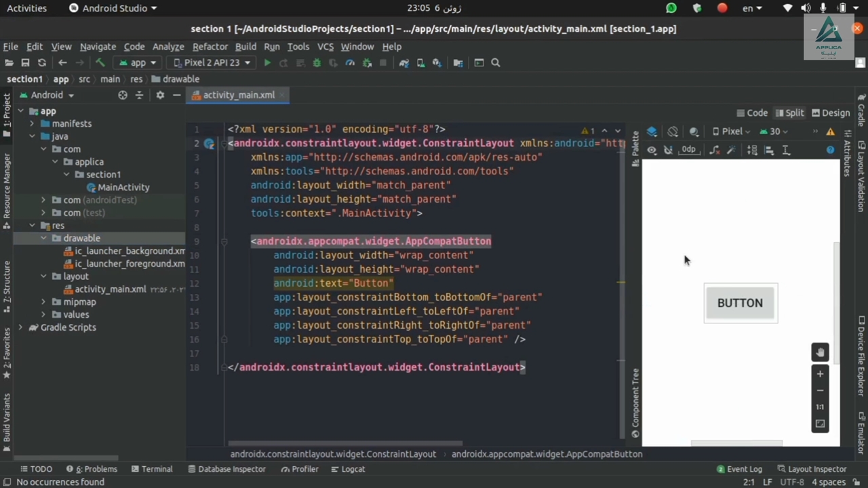Click the Make Project hammer icon
The height and width of the screenshot is (488, 868).
[100, 62]
